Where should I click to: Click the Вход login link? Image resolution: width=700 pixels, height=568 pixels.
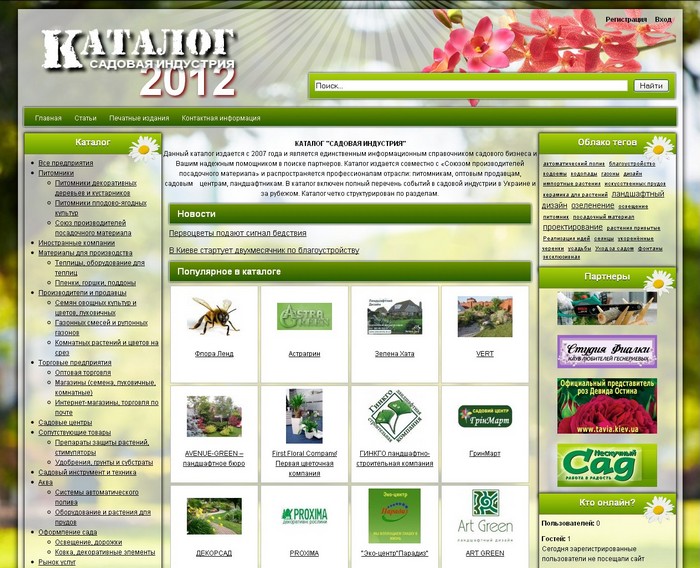pos(663,20)
